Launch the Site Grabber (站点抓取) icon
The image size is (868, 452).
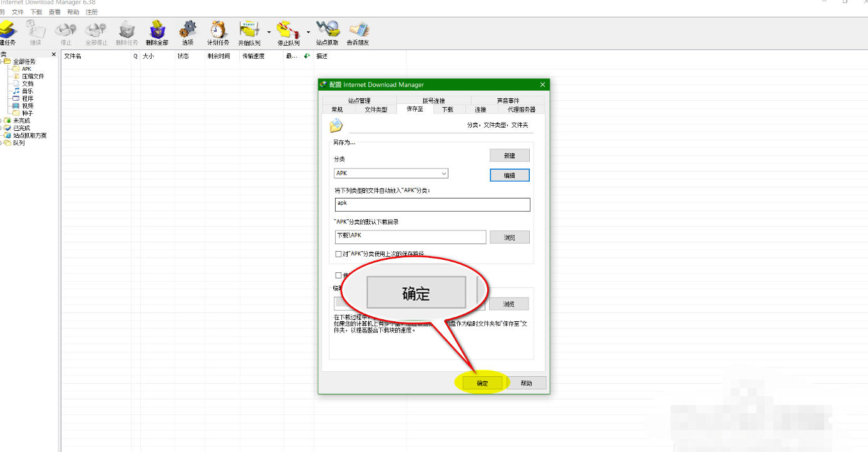point(327,33)
